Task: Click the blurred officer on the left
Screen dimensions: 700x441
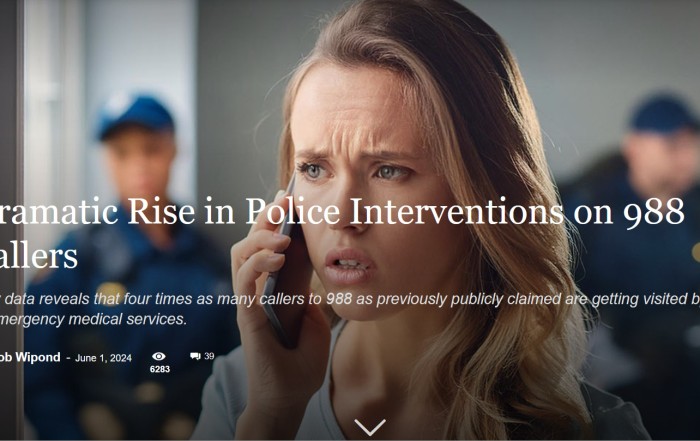Action: (x=129, y=268)
